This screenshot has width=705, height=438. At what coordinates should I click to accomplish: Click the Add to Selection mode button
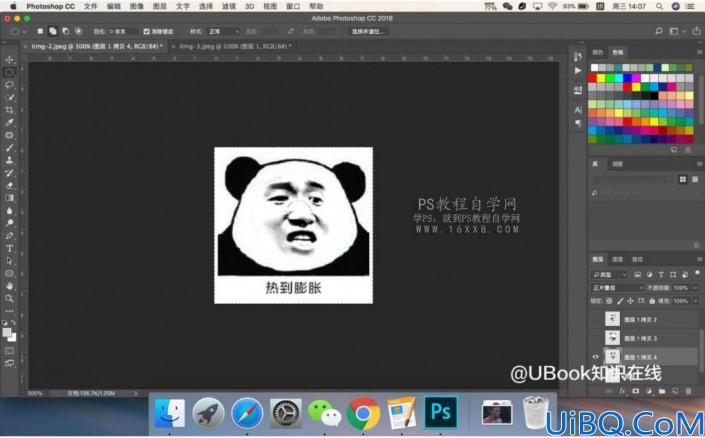click(x=53, y=31)
